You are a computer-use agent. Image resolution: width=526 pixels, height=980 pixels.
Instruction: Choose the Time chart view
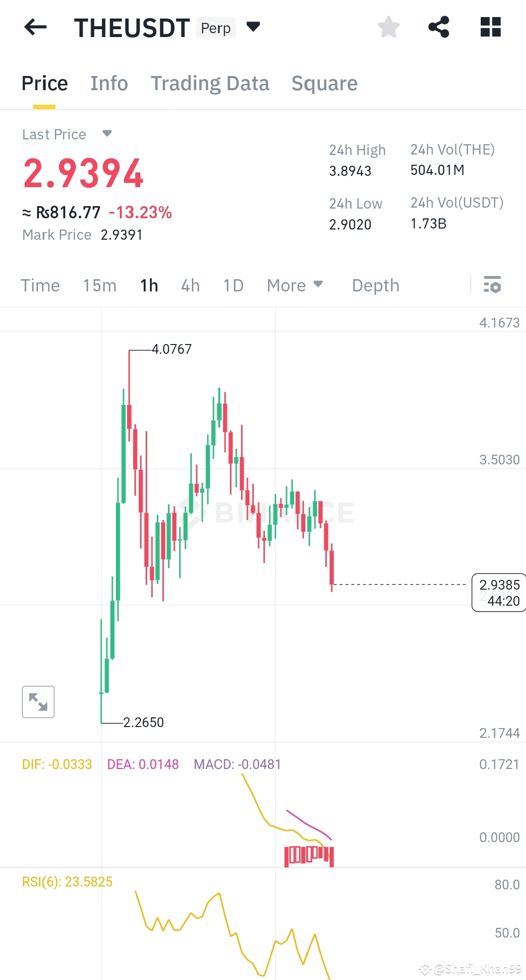40,285
